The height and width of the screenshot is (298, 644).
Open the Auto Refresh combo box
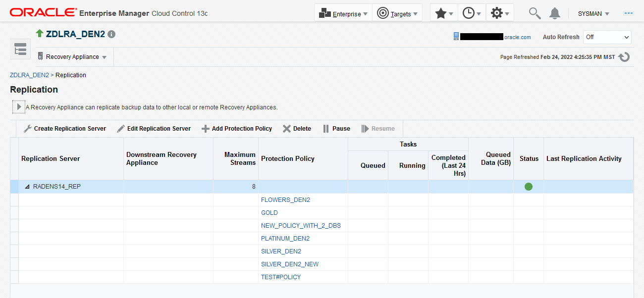pyautogui.click(x=607, y=37)
